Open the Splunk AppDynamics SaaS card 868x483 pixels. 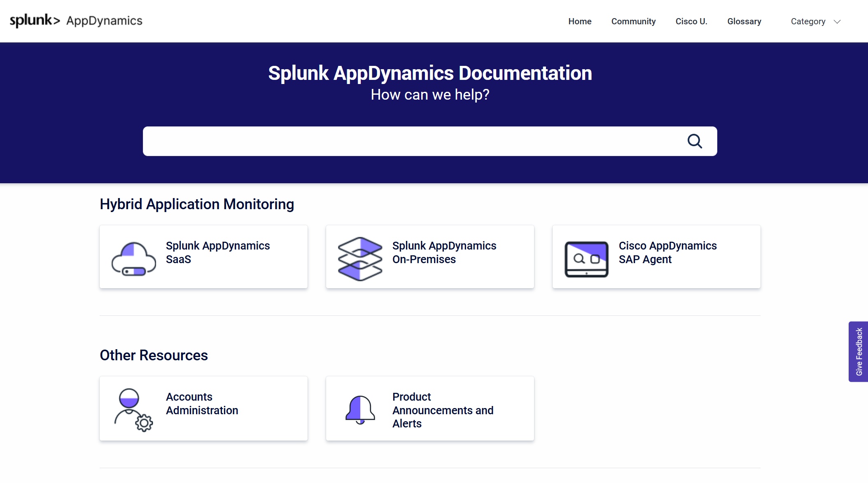click(x=203, y=256)
